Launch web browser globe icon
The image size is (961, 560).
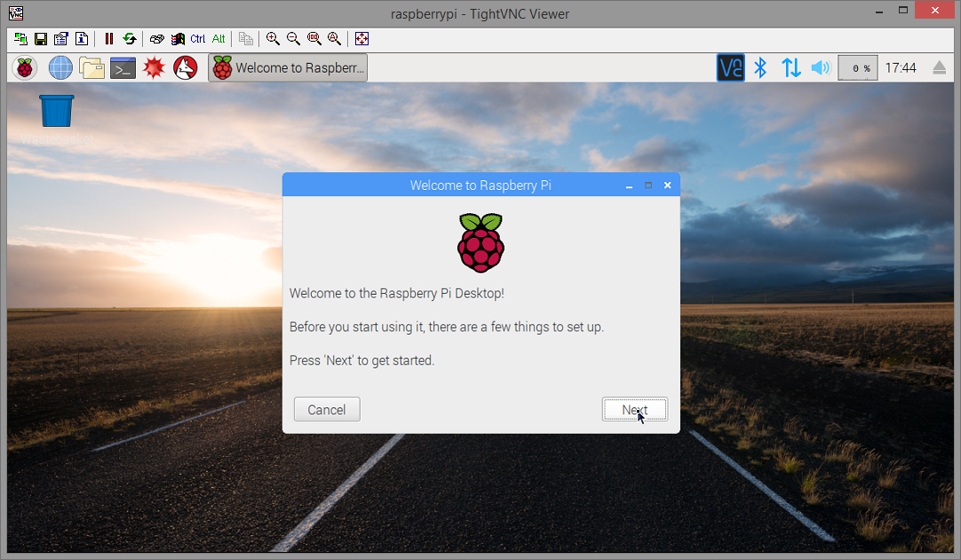[x=60, y=68]
